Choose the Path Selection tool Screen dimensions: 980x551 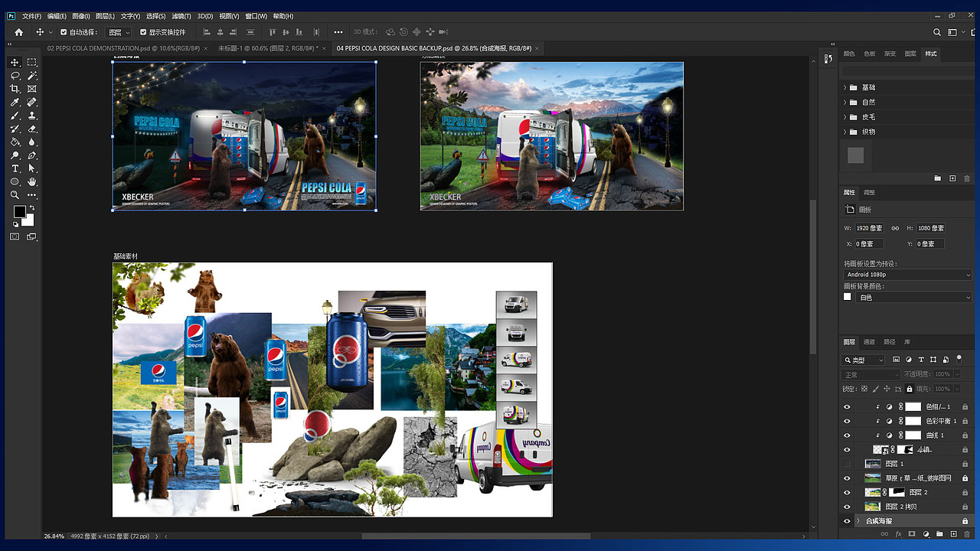pos(31,168)
